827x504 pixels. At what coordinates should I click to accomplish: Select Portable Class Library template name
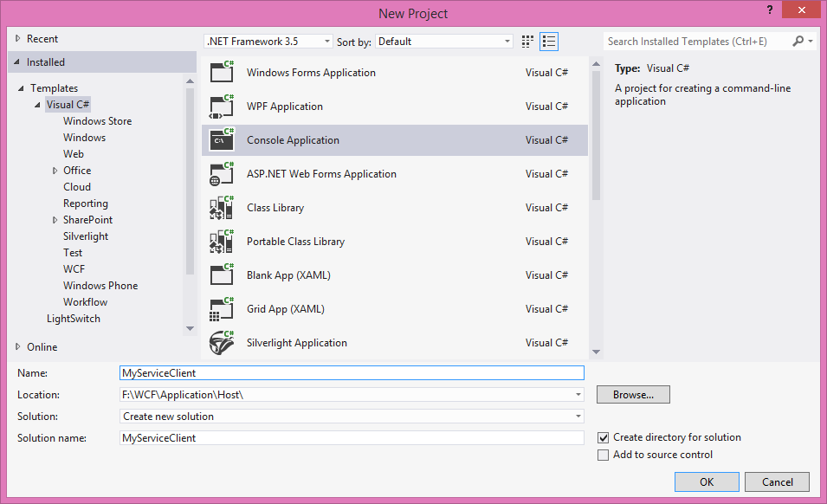[295, 242]
